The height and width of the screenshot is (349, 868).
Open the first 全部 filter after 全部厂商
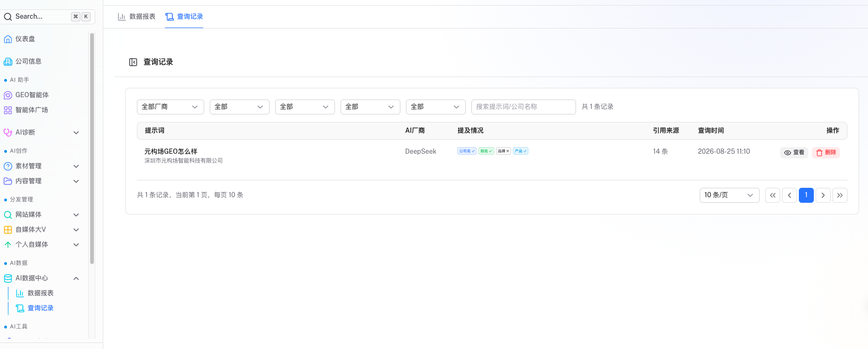coord(240,107)
